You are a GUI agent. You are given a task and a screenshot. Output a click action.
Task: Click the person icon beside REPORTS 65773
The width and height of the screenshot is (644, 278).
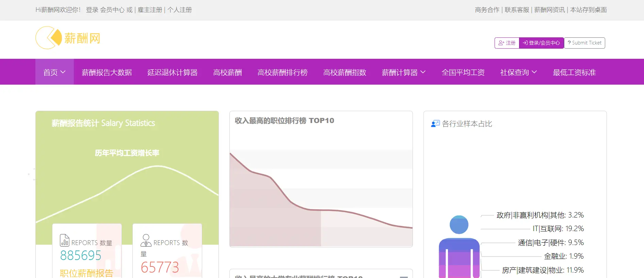coord(146,240)
